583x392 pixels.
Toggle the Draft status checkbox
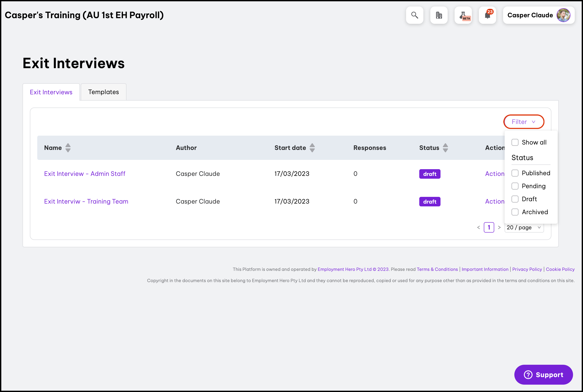[x=515, y=199]
